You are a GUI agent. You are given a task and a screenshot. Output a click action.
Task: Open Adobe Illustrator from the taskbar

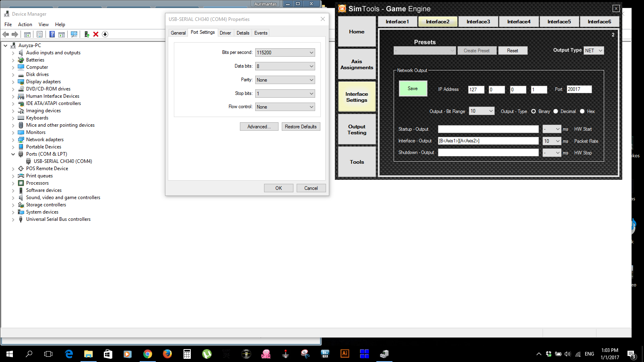pos(345,354)
